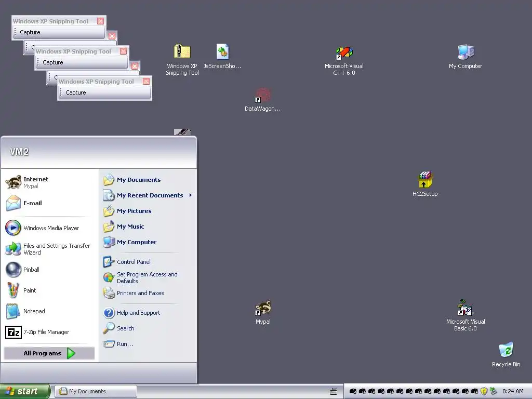Click Capture in the front Snipping Tool window
Screen dimensions: 532x399
(x=76, y=92)
